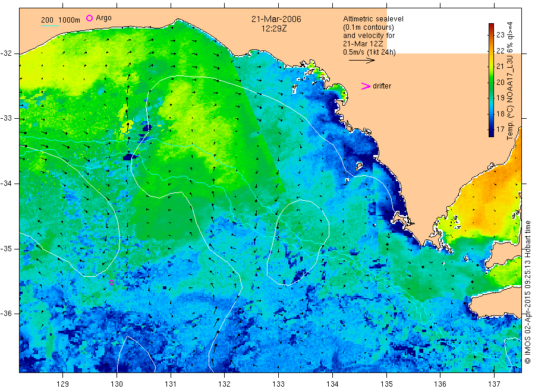Click longitude axis label 132
535x392 pixels.
pyautogui.click(x=225, y=384)
